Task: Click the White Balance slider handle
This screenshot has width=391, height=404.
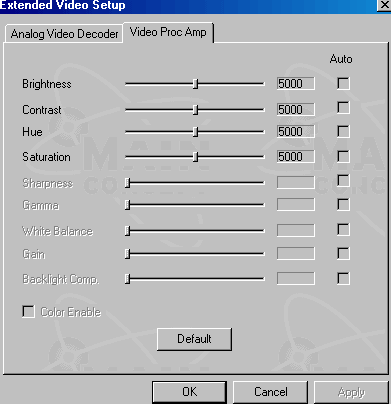Action: [127, 231]
